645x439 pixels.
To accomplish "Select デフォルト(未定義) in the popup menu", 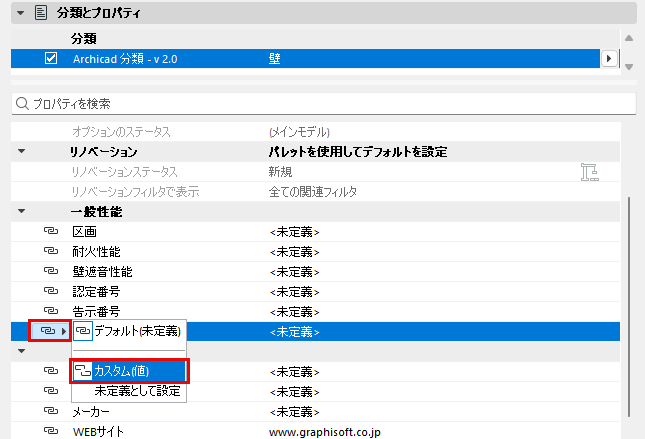I will coord(129,331).
